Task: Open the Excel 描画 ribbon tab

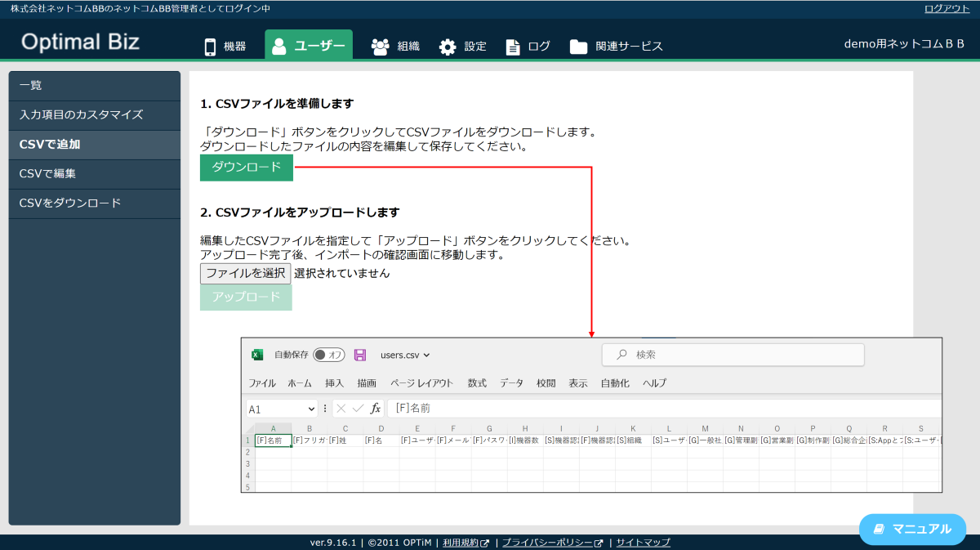Action: (367, 382)
